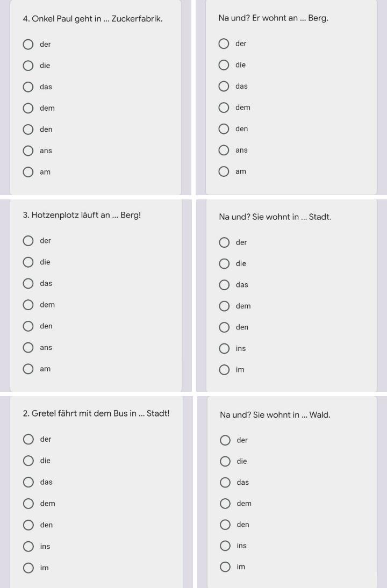Select 'ins' under 'Sie wohnt in ... Stadt'
Screen dimensions: 387x588
tap(224, 349)
